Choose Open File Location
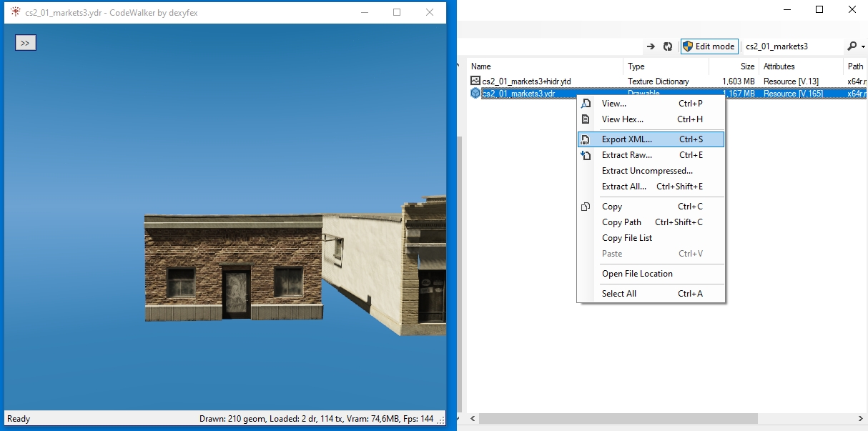Screen dimensions: 868x431 point(637,274)
